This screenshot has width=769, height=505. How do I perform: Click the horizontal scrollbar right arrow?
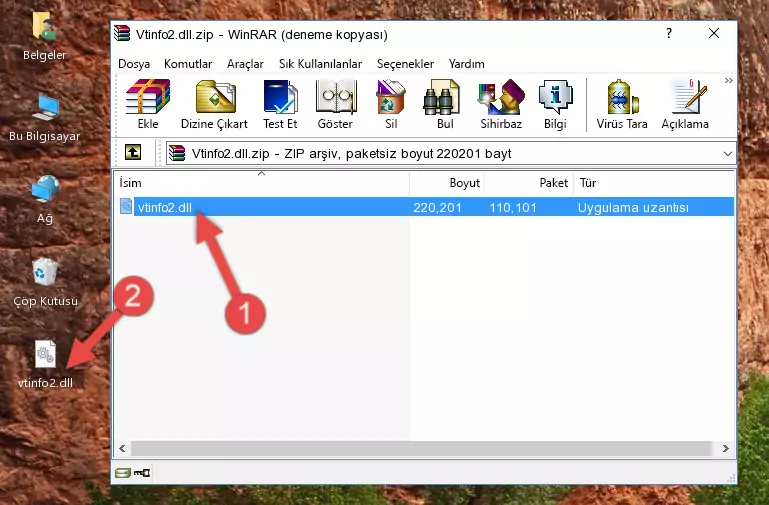click(x=726, y=448)
